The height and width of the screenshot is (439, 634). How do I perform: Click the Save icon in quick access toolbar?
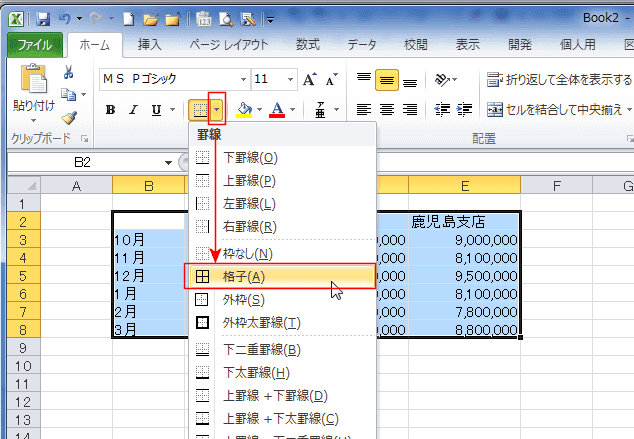click(43, 19)
